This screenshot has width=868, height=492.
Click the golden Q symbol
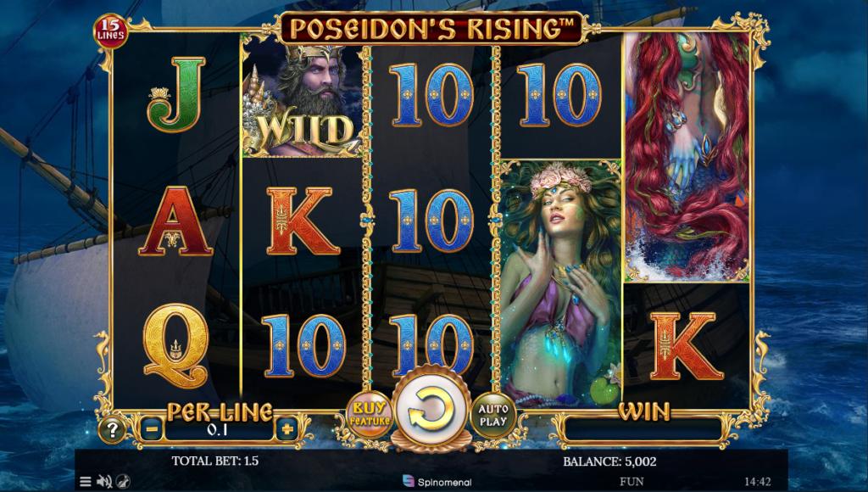[x=176, y=344]
